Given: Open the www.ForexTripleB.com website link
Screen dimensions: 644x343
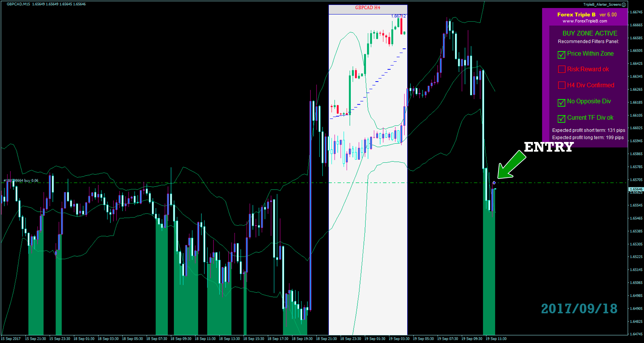Looking at the screenshot, I should pos(585,21).
